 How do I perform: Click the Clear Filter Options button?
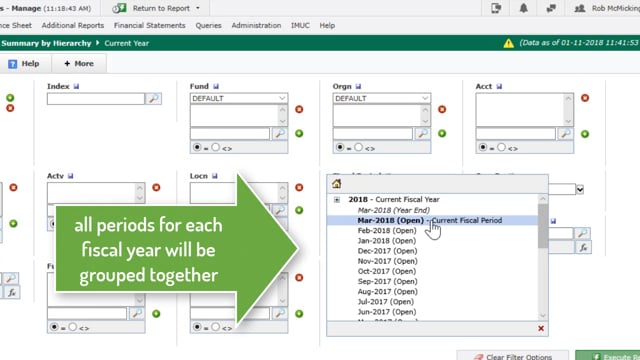(x=513, y=356)
